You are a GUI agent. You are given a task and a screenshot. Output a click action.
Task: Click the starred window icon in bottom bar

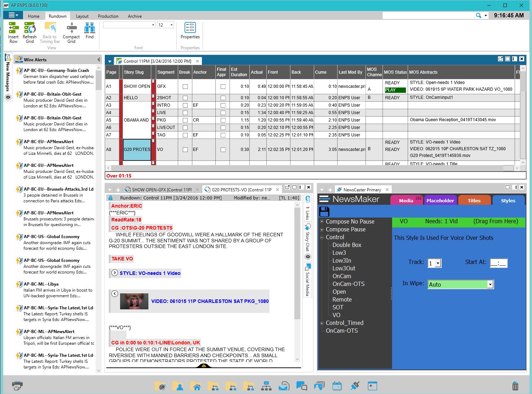tap(373, 385)
